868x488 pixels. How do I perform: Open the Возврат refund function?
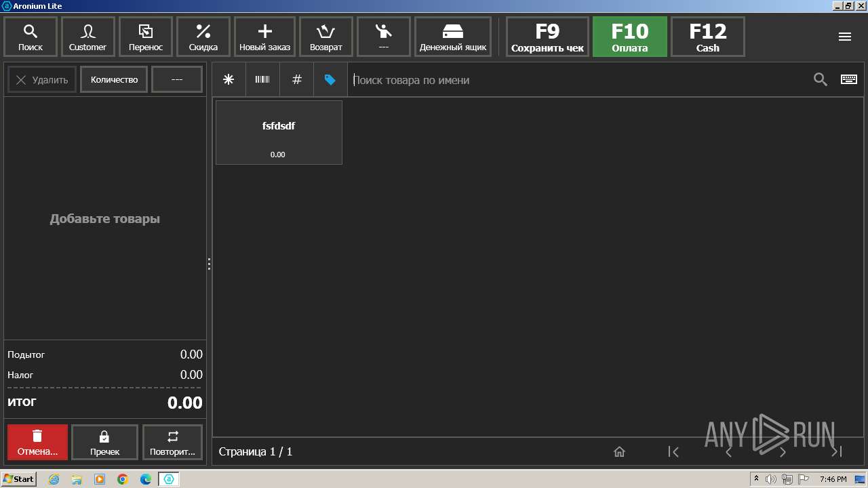pyautogui.click(x=326, y=37)
